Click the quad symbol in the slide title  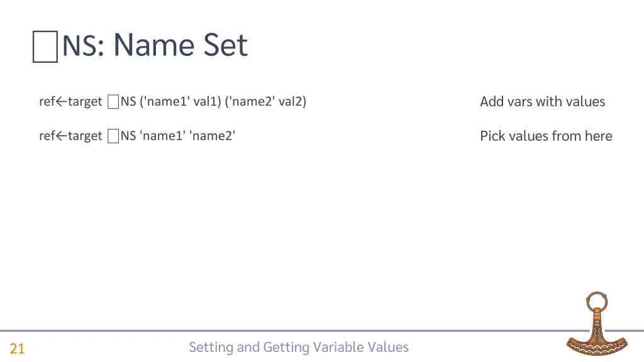point(45,48)
